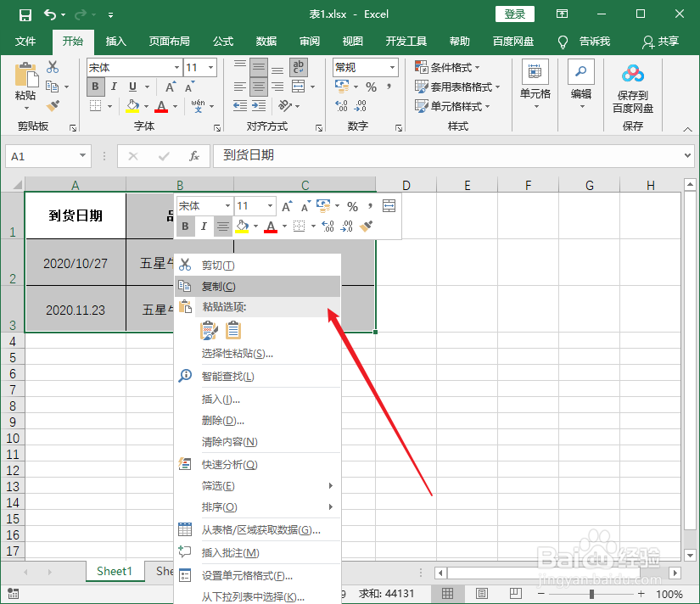Select column D header
Screen dimensions: 700x604
(x=406, y=185)
